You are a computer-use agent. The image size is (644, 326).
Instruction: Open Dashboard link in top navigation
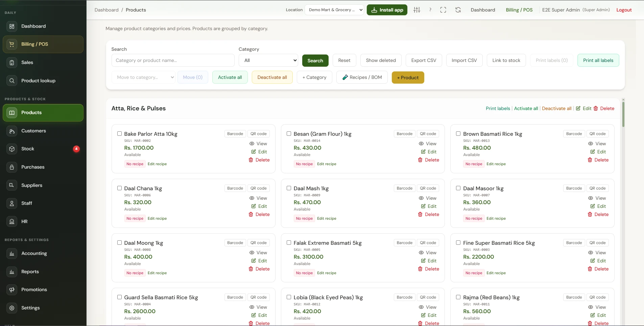[483, 10]
